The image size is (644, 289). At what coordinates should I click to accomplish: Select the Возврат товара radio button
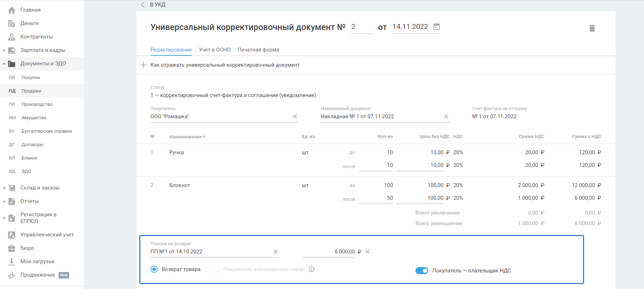coord(154,269)
